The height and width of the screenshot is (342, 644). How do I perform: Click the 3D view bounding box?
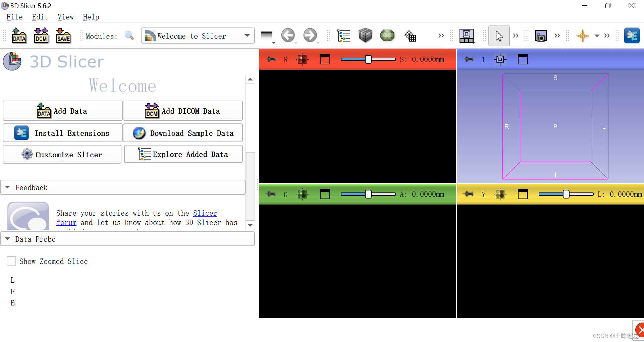tap(555, 126)
